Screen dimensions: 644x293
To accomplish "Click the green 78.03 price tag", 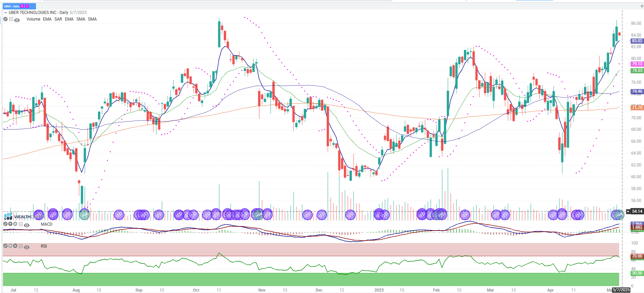I will click(x=637, y=70).
